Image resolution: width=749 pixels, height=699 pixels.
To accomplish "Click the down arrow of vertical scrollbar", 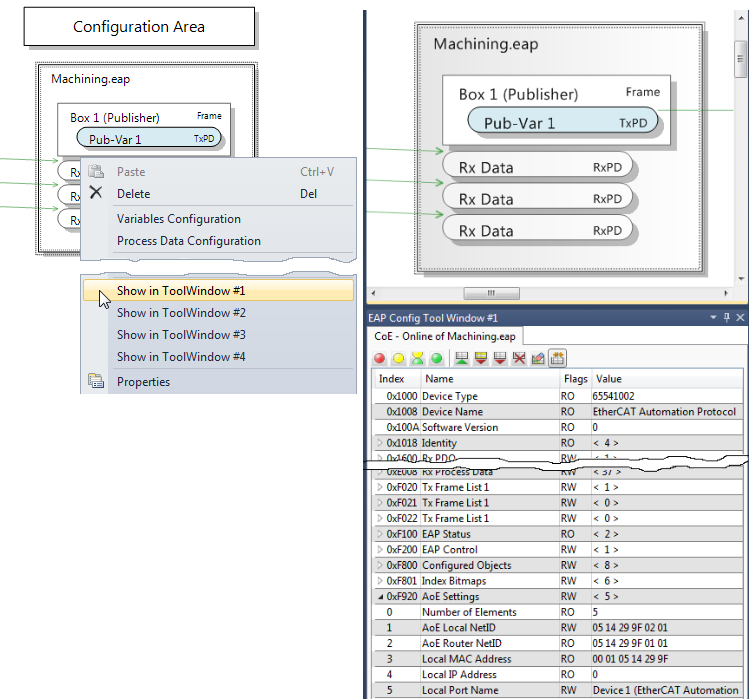I will coord(741,279).
